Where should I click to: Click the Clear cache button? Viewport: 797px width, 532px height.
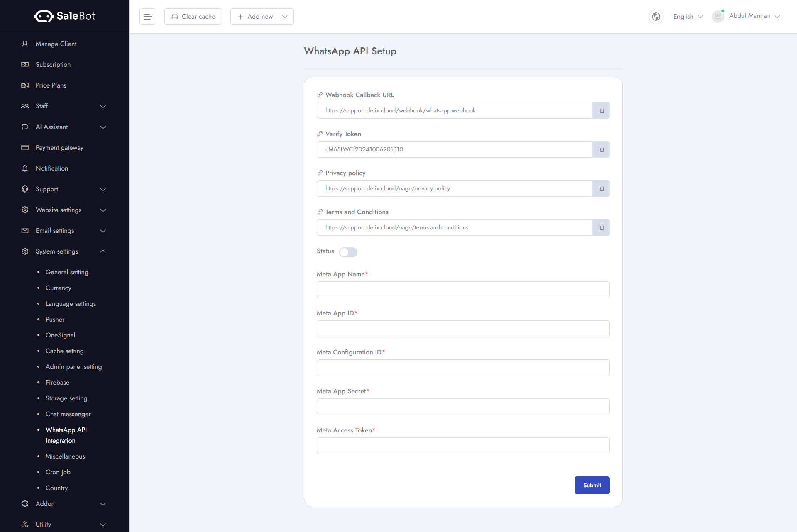coord(193,16)
